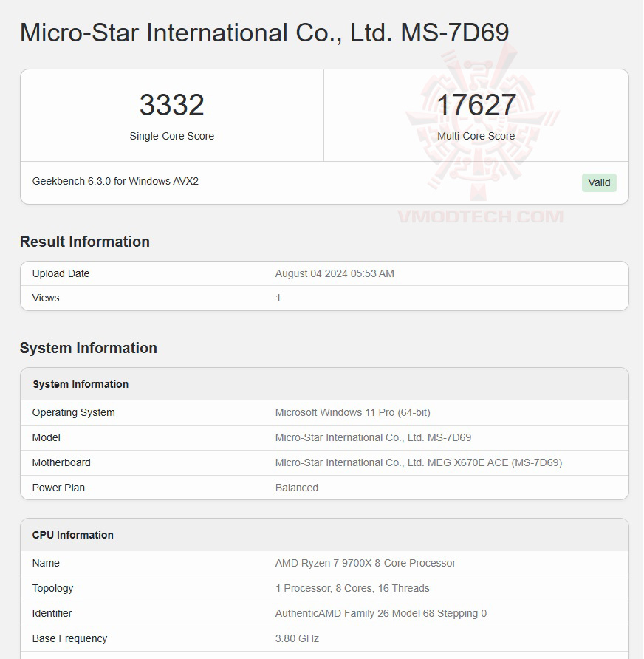Click the Topology row label
The image size is (644, 659).
click(x=52, y=588)
